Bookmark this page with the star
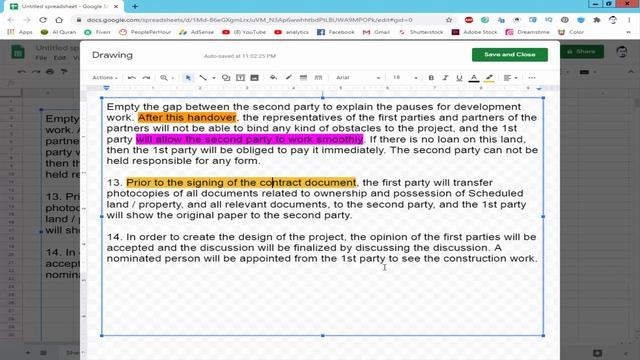The width and height of the screenshot is (640, 360). pyautogui.click(x=449, y=20)
